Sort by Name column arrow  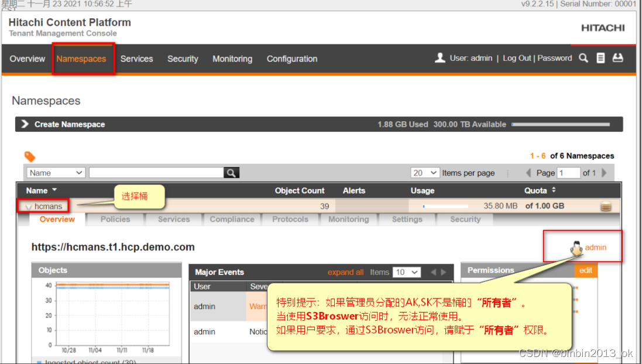54,190
